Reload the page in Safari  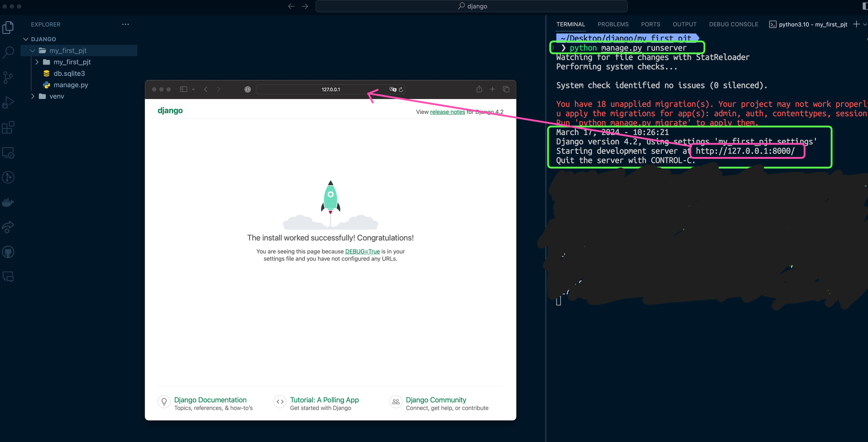(x=401, y=90)
